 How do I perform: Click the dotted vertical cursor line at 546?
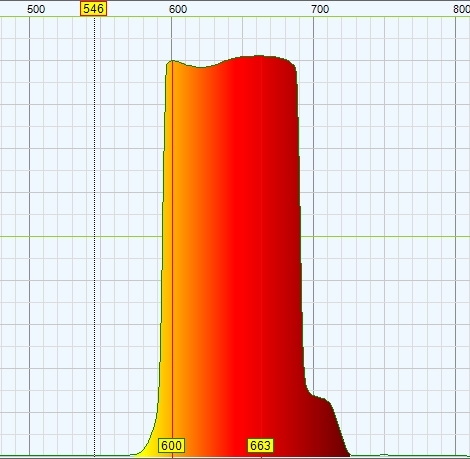click(95, 233)
